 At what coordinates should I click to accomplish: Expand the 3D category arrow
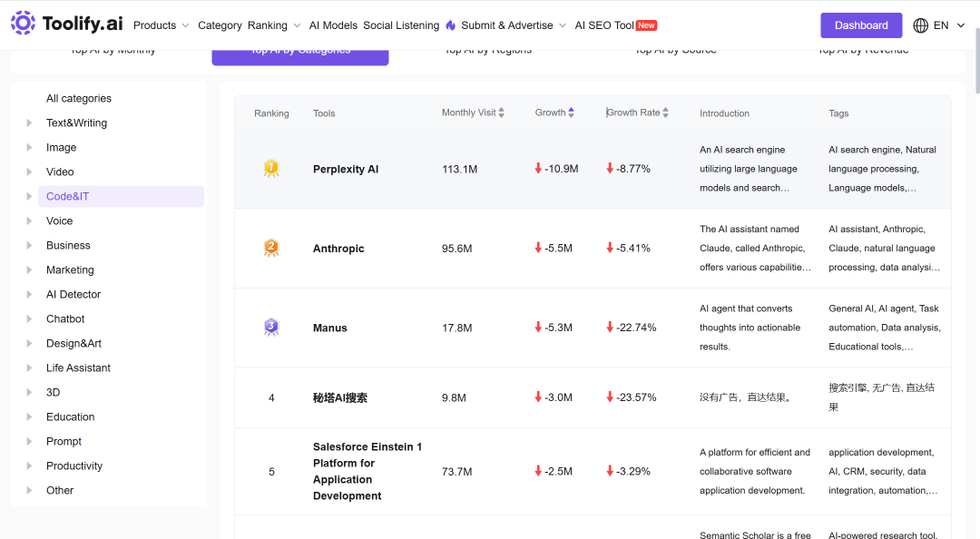(x=29, y=392)
